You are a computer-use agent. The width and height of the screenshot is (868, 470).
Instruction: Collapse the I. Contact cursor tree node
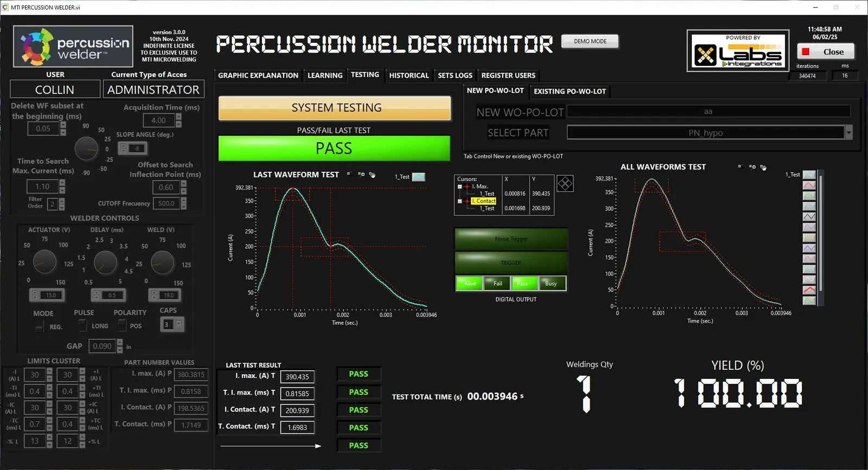click(x=459, y=201)
